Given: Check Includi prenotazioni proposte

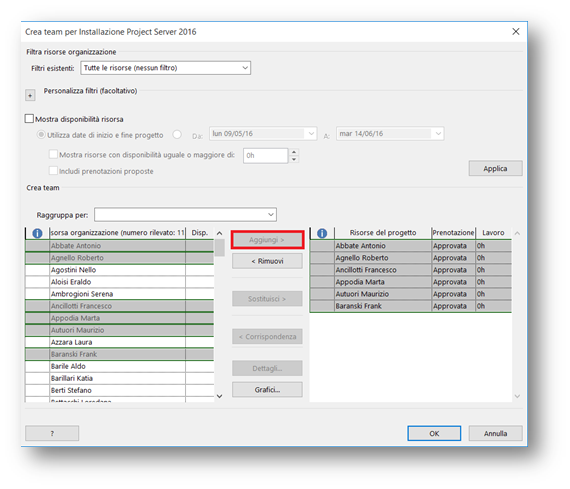Looking at the screenshot, I should [53, 171].
